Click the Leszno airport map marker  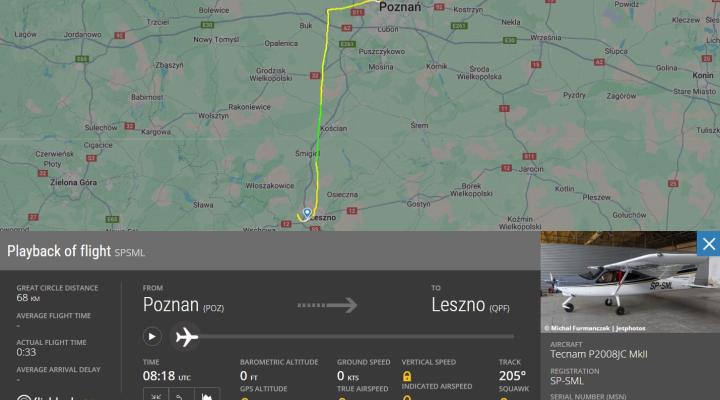tap(307, 214)
